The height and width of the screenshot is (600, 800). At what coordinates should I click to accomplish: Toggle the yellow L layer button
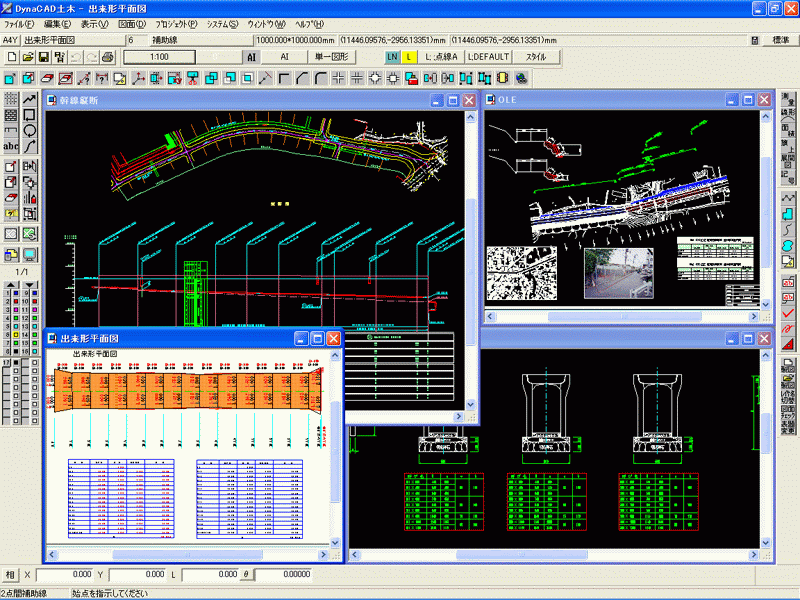[x=410, y=57]
